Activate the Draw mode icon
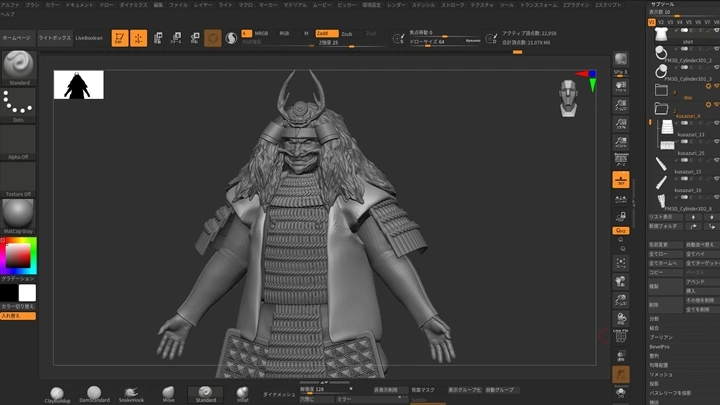 point(139,38)
